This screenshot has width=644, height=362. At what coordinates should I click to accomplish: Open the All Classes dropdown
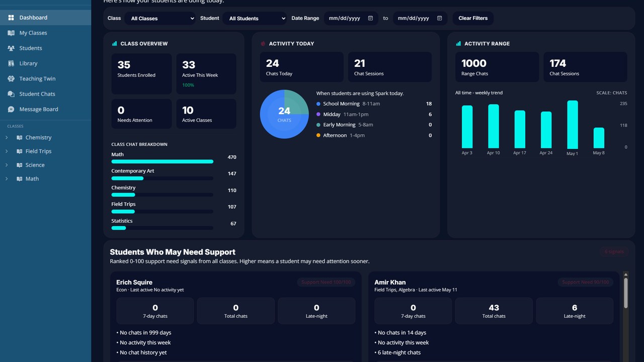point(160,19)
